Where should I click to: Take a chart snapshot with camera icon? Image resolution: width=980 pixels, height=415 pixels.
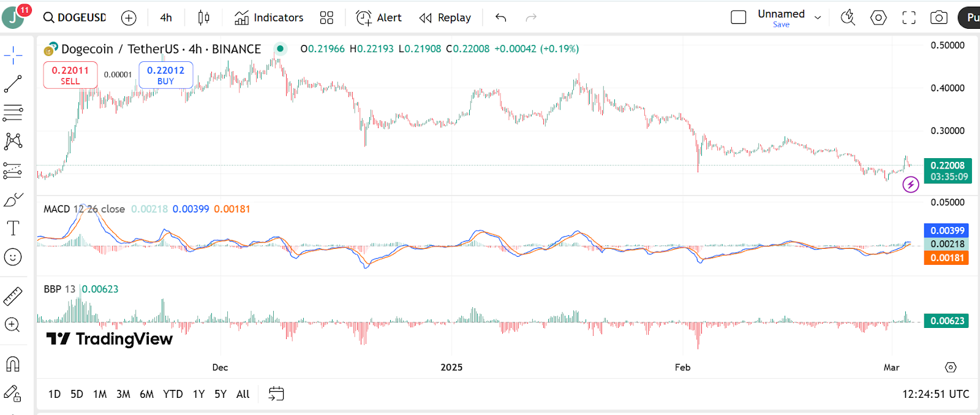[x=938, y=18]
